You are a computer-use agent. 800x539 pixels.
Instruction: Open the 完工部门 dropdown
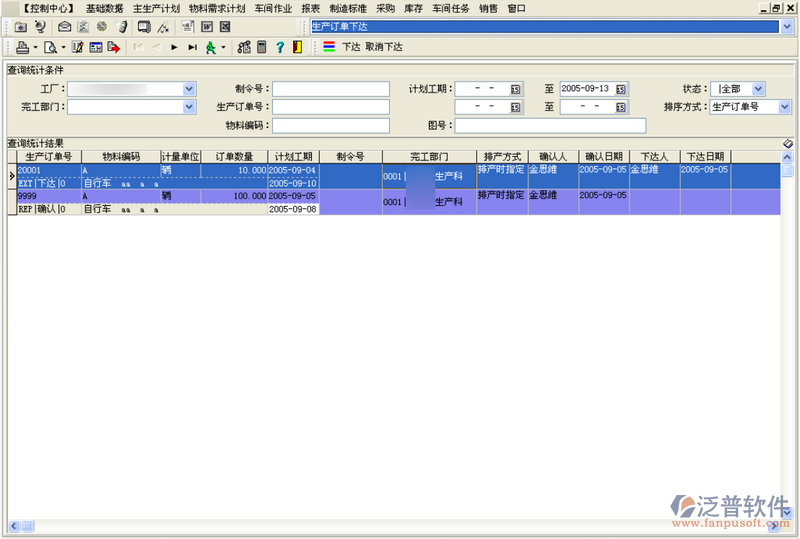point(189,107)
